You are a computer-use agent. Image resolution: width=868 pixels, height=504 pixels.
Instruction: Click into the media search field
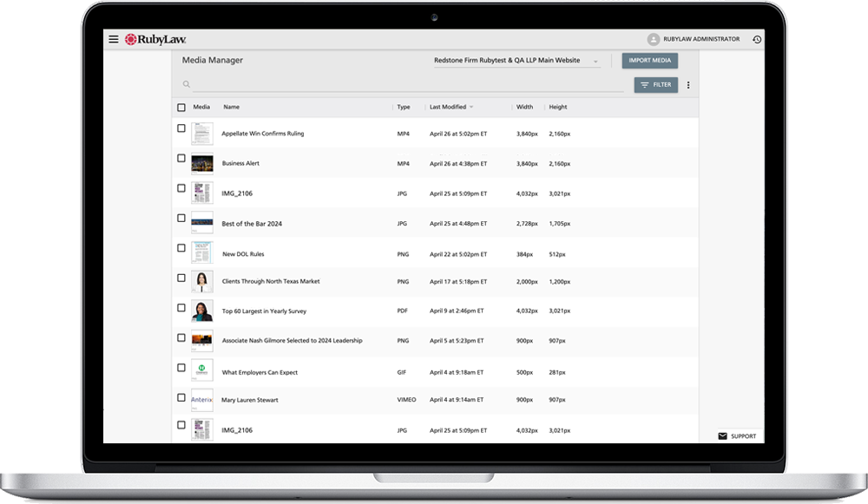409,85
